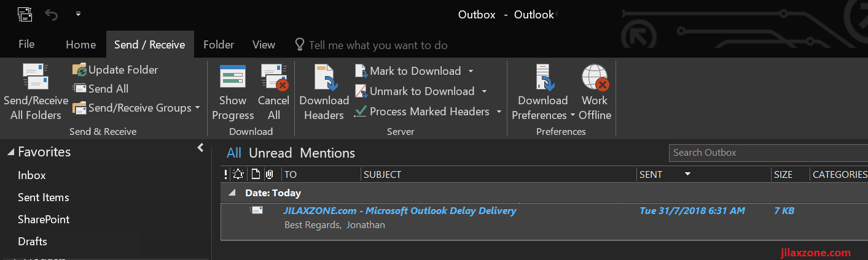Open the Download Preferences menu

tap(543, 93)
